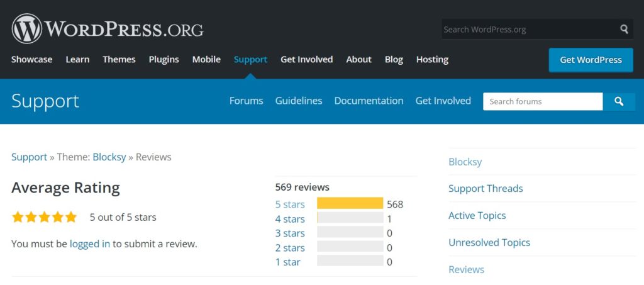Click the large Support page heading
Screen dimensions: 644x285
click(x=45, y=101)
